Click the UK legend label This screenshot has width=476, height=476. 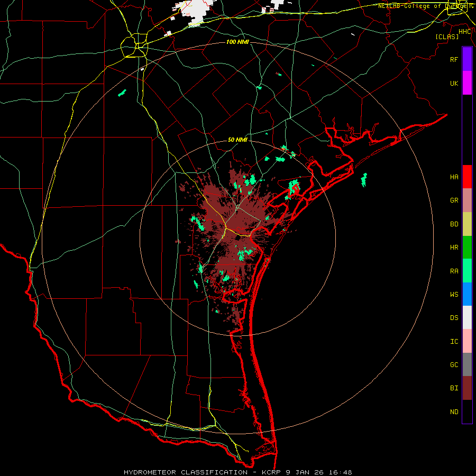click(454, 83)
